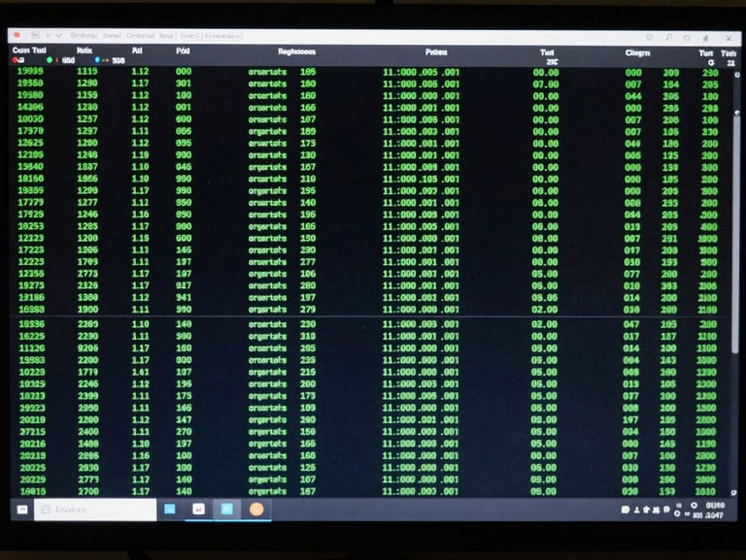Click the back arrow in the top toolbar
Image resolution: width=746 pixels, height=560 pixels.
48,35
